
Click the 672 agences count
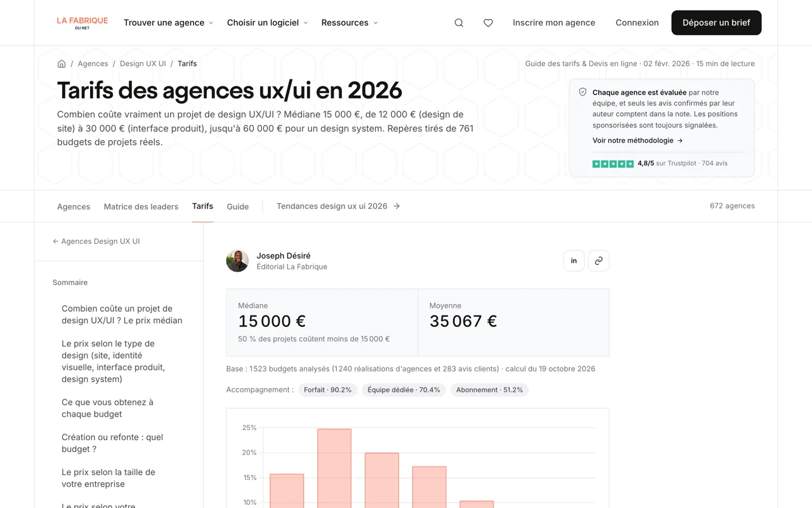click(732, 206)
